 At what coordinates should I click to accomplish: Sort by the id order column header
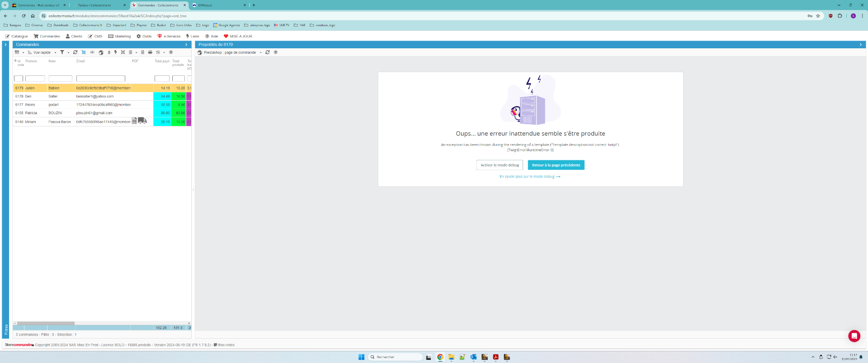click(19, 63)
